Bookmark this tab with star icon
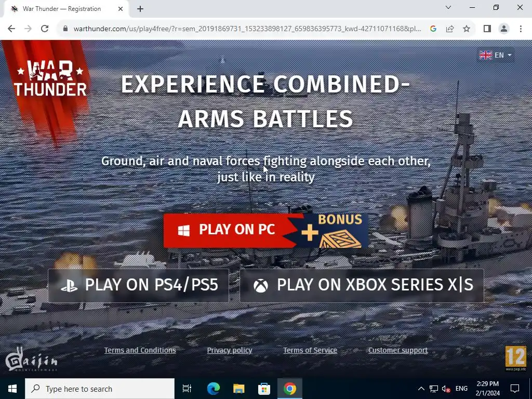The image size is (532, 399). click(467, 29)
